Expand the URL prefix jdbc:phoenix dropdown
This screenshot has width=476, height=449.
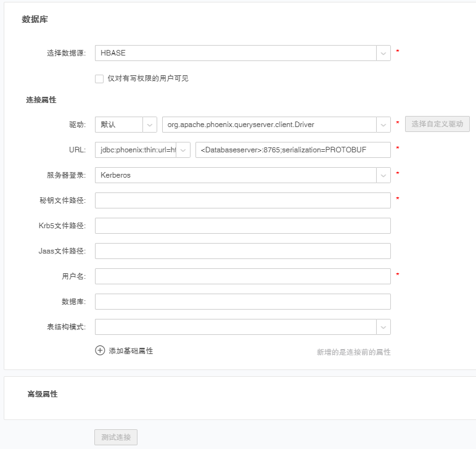[183, 150]
